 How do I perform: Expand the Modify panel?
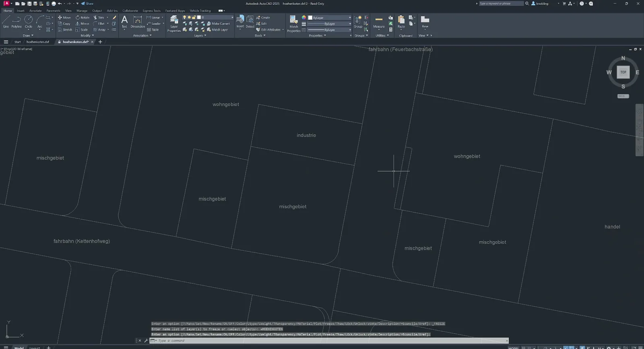click(x=87, y=35)
